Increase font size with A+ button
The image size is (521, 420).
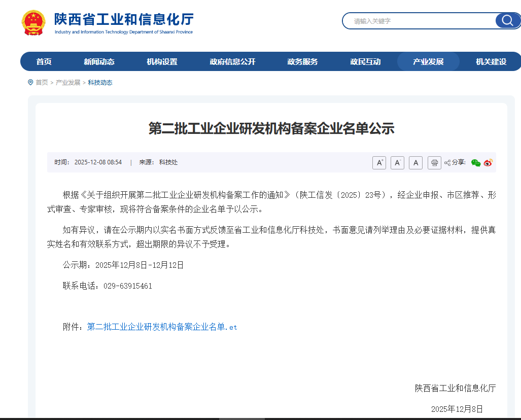click(x=379, y=163)
